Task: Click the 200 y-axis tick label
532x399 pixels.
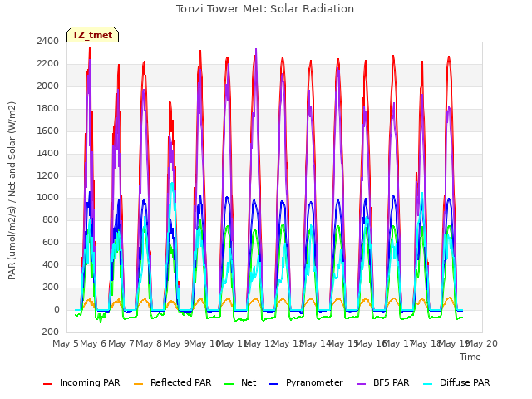Action: click(51, 287)
